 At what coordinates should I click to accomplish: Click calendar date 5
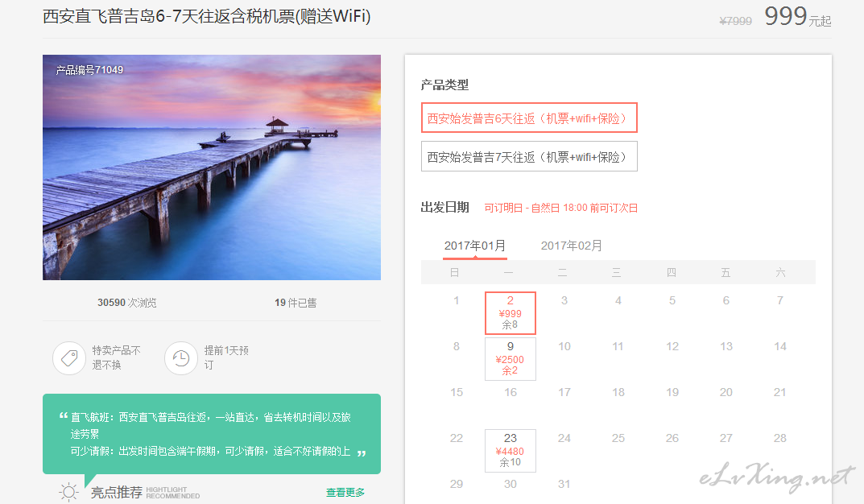point(672,300)
